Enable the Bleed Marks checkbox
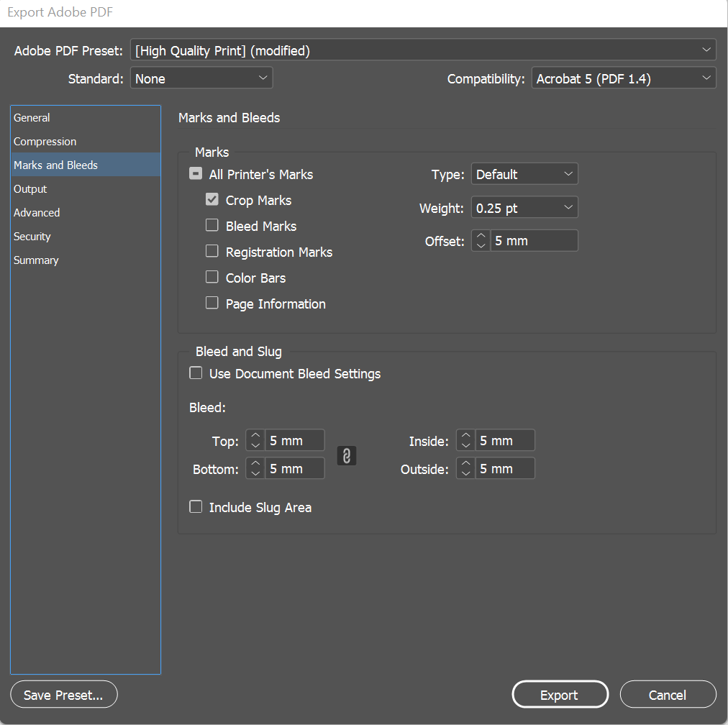 (x=212, y=226)
